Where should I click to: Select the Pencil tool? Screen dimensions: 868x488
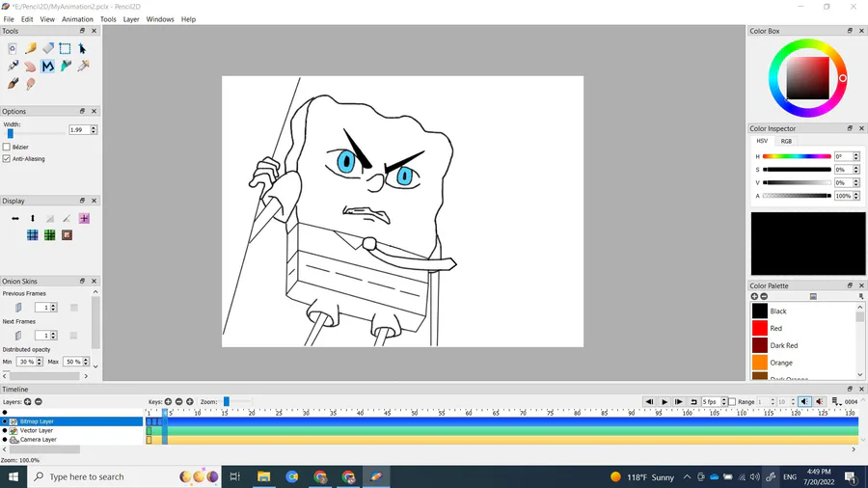coord(31,48)
